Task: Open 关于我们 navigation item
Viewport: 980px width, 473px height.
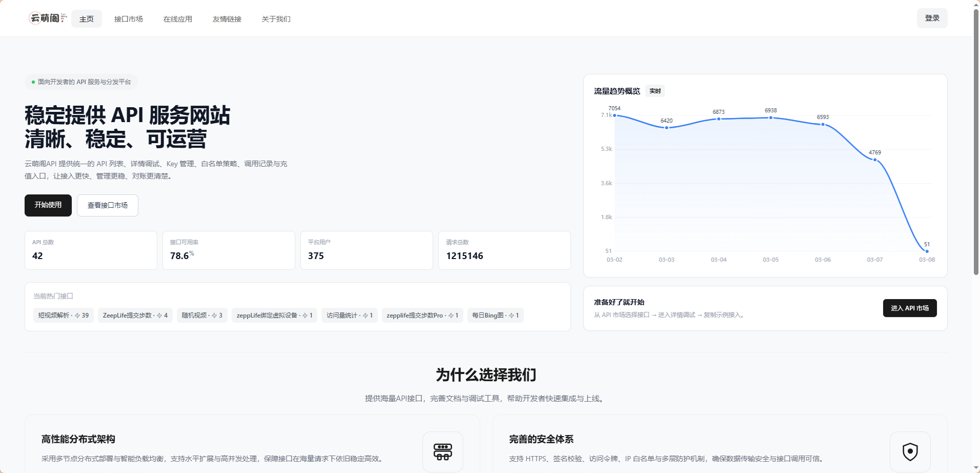Action: click(x=276, y=19)
